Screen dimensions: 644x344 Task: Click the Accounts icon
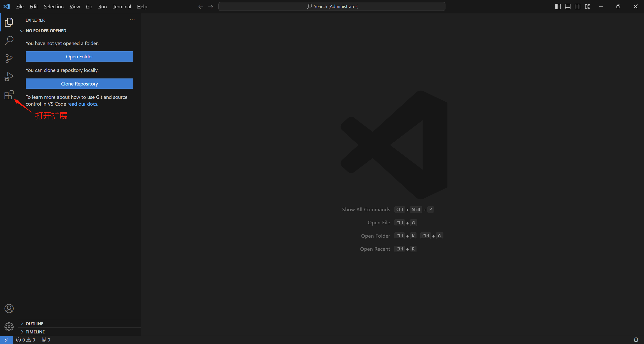(9, 309)
